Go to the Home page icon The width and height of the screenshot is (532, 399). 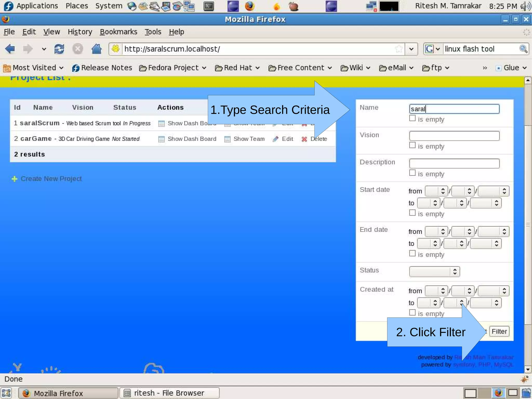[x=96, y=49]
